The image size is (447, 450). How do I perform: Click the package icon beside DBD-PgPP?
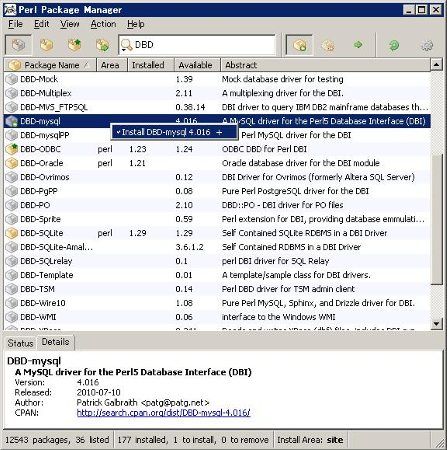pyautogui.click(x=12, y=191)
